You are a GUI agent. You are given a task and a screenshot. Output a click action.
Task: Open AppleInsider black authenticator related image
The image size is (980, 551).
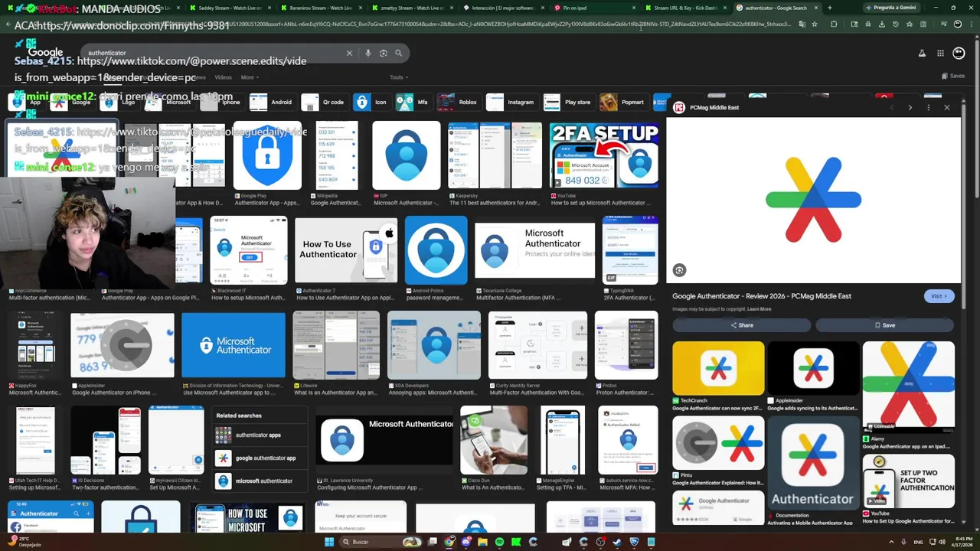pos(813,368)
